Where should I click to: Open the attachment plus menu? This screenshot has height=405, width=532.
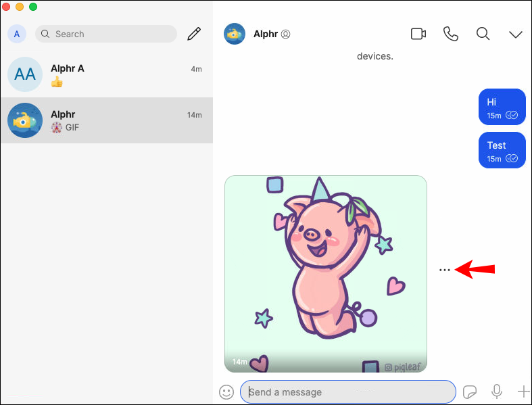[523, 391]
